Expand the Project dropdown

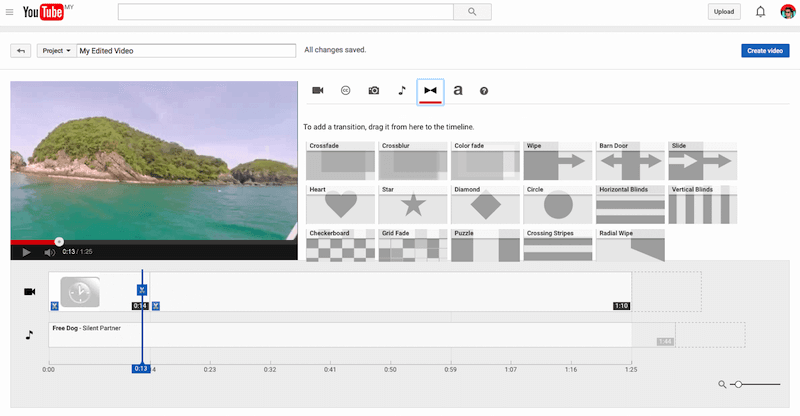click(56, 51)
